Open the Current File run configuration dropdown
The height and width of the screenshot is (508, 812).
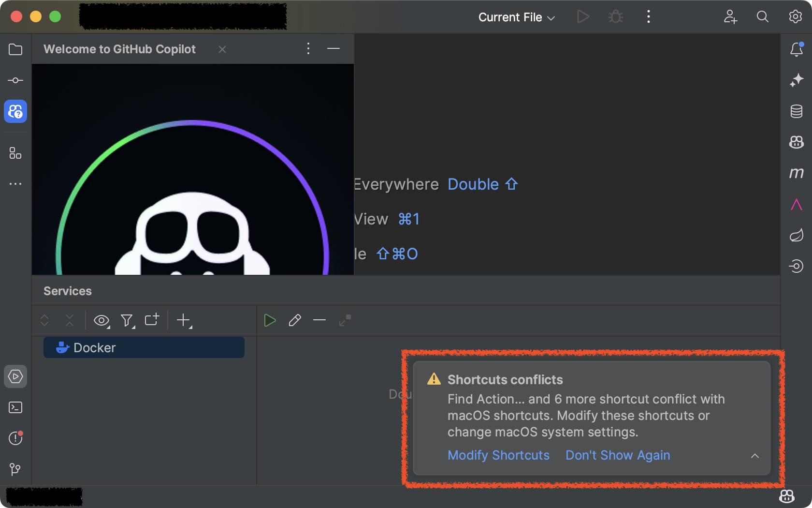click(x=516, y=17)
